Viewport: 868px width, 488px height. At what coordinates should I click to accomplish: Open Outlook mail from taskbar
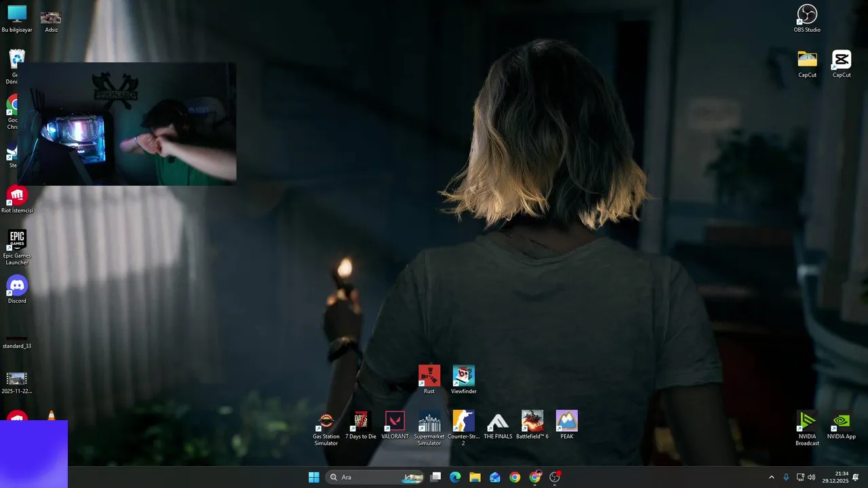[495, 477]
